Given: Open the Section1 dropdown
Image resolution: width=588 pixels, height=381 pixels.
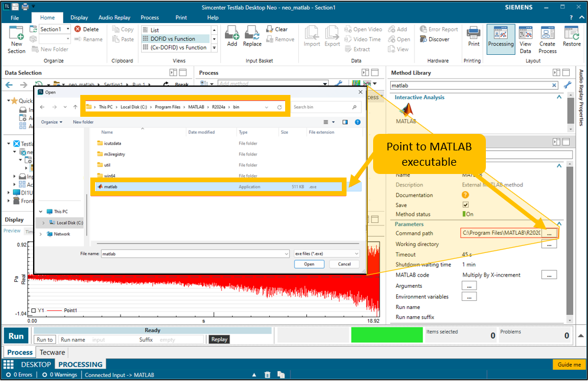Looking at the screenshot, I should click(x=68, y=29).
